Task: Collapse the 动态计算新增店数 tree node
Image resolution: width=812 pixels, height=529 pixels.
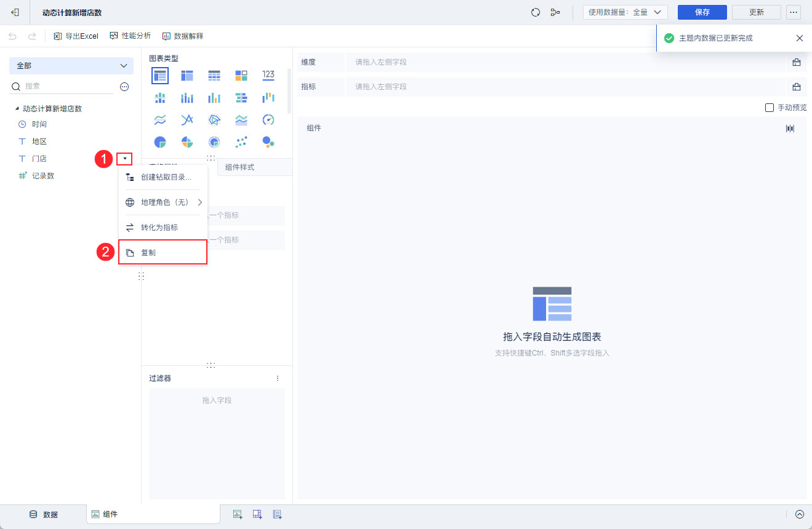Action: [x=17, y=109]
